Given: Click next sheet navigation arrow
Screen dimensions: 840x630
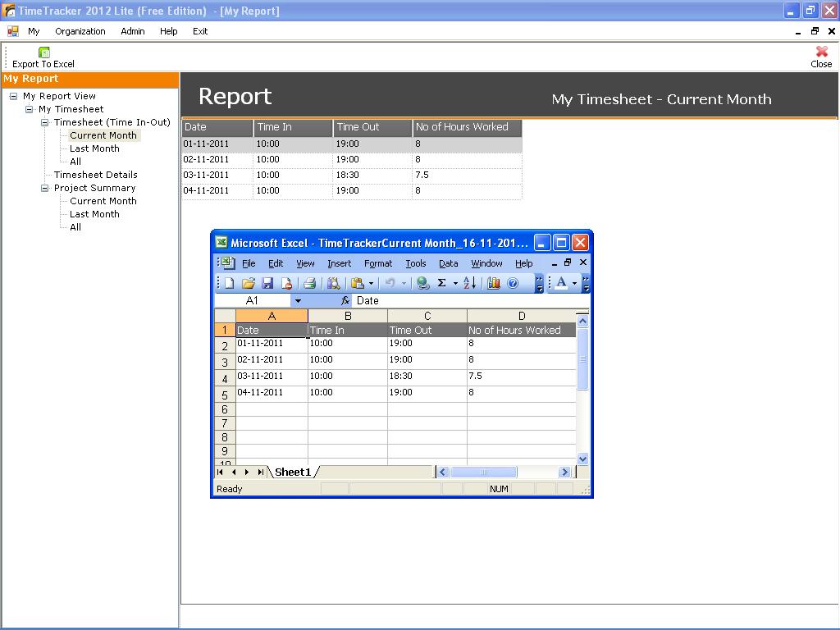Looking at the screenshot, I should [x=246, y=472].
